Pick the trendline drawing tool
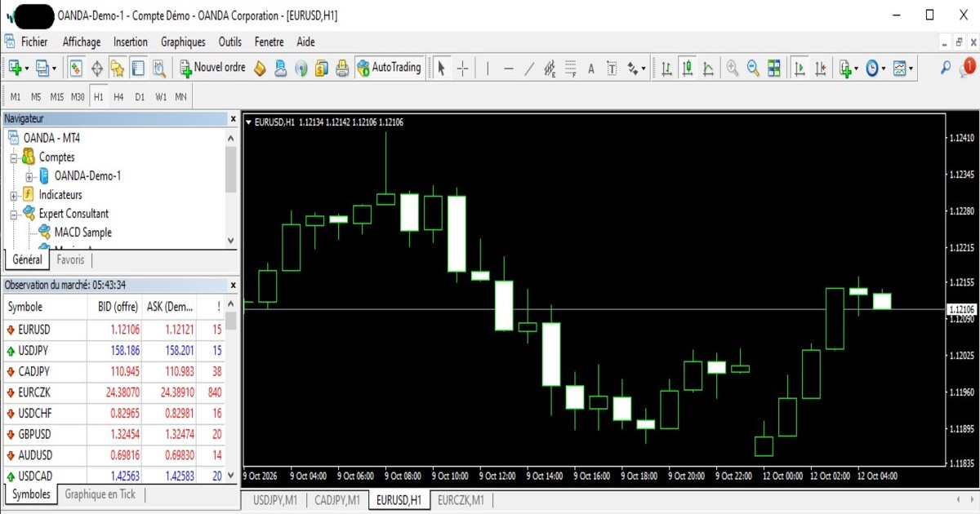The image size is (980, 514). tap(529, 69)
